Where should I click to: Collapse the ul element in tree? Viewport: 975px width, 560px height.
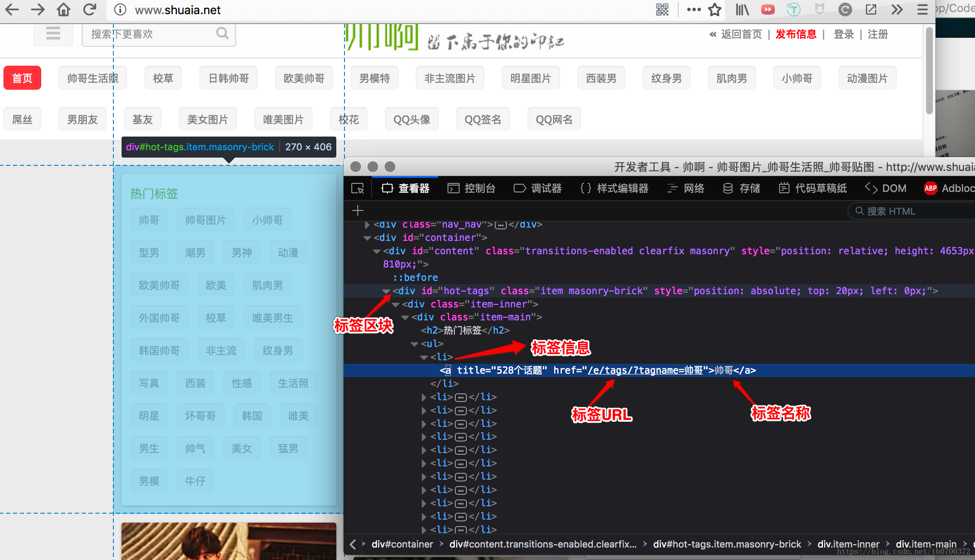(414, 344)
